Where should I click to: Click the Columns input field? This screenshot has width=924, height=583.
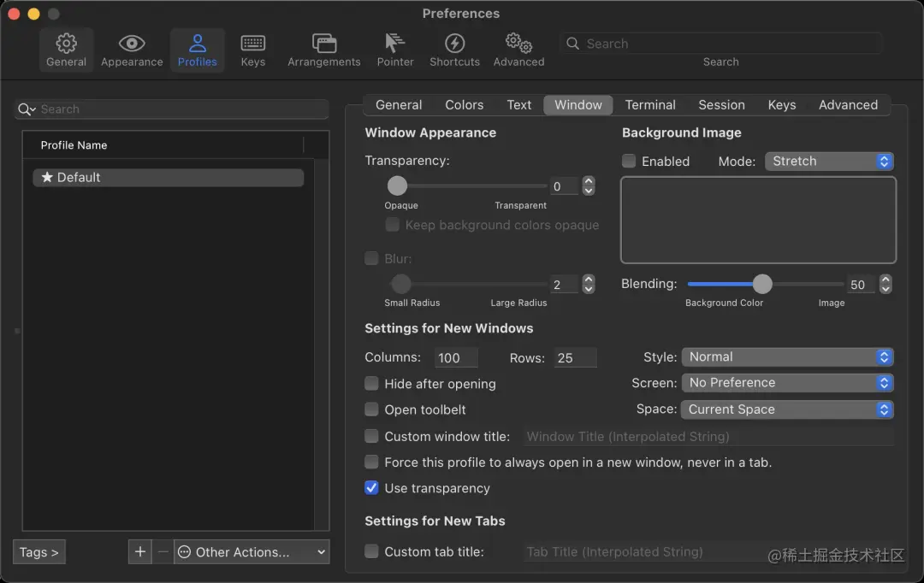coord(456,357)
